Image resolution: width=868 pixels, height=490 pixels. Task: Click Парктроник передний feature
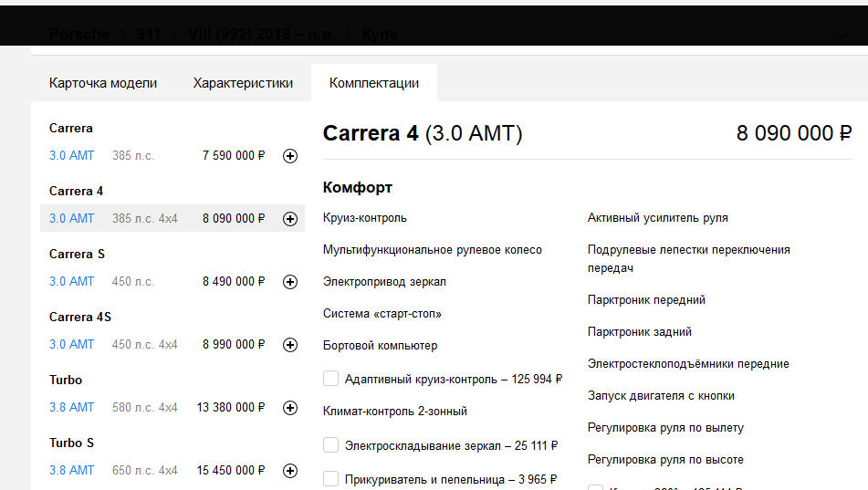coord(646,300)
